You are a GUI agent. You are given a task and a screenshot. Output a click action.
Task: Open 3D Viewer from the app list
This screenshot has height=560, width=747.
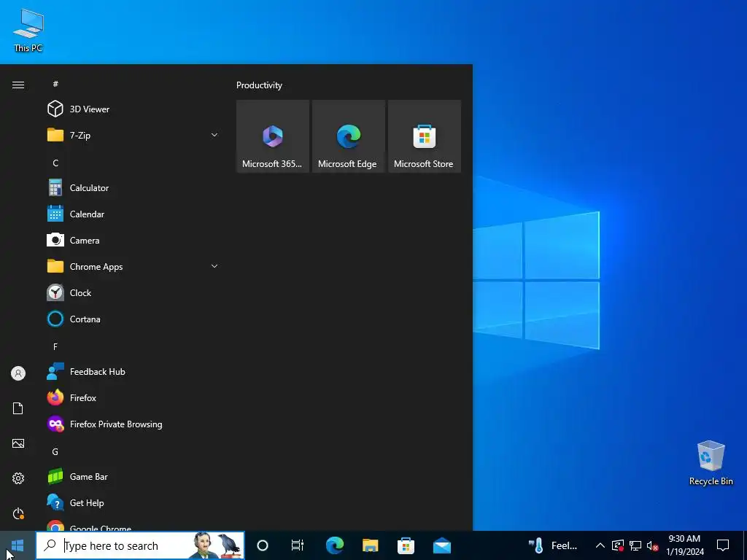coord(133,109)
